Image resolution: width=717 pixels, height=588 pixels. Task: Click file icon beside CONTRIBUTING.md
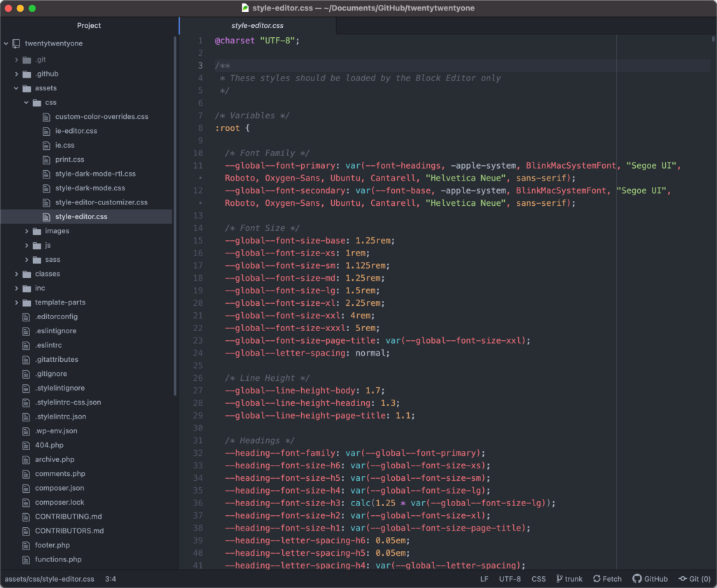(26, 517)
